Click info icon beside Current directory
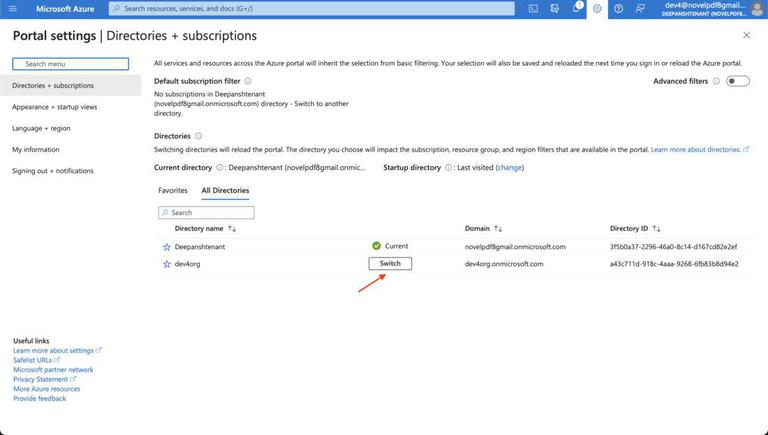 [219, 168]
